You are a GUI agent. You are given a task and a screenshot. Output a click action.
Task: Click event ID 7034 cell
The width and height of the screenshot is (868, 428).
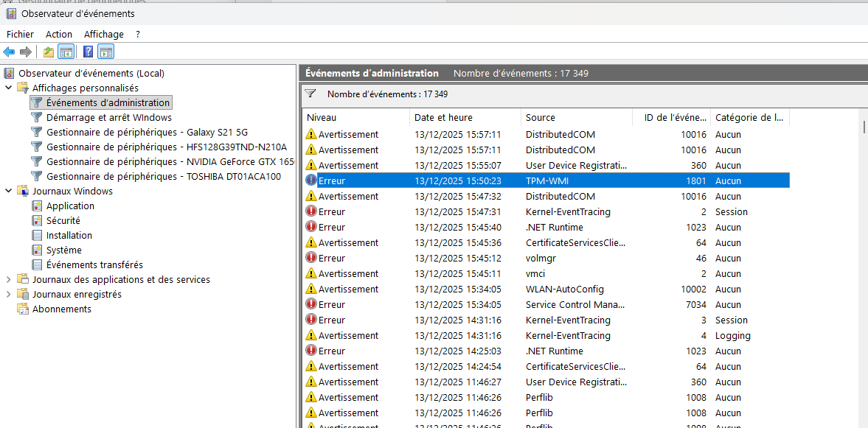coord(695,304)
